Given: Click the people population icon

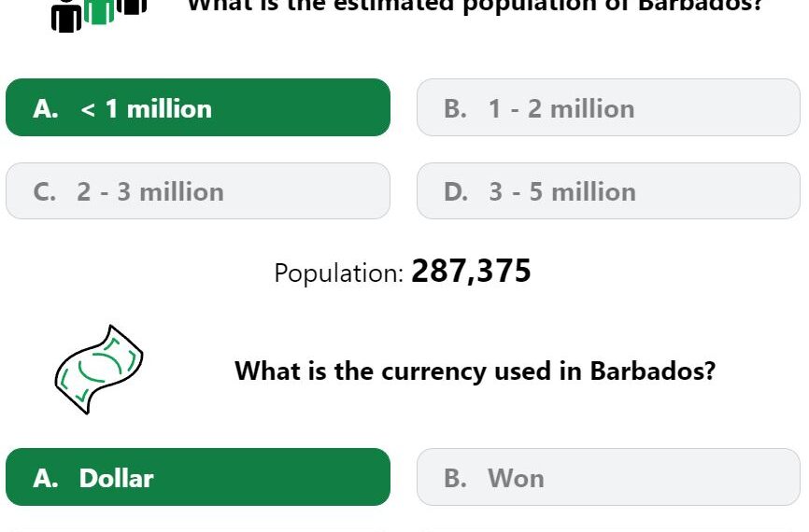Looking at the screenshot, I should [99, 16].
